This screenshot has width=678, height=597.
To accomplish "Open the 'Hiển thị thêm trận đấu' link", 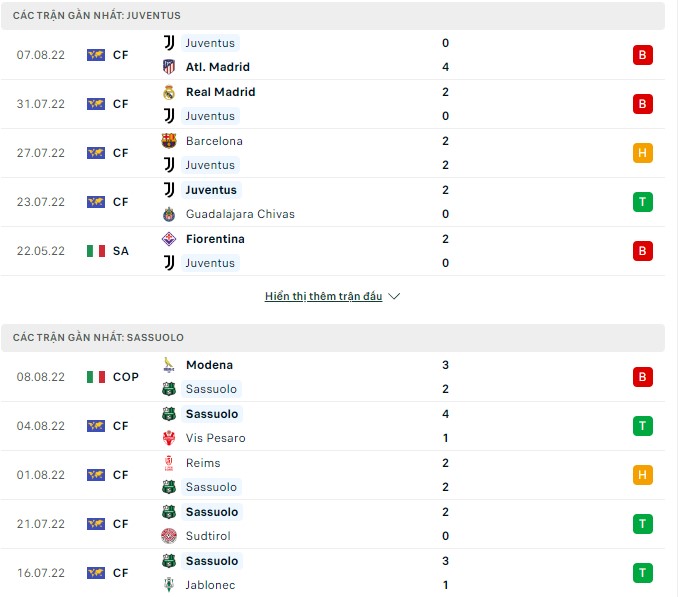I will (323, 297).
